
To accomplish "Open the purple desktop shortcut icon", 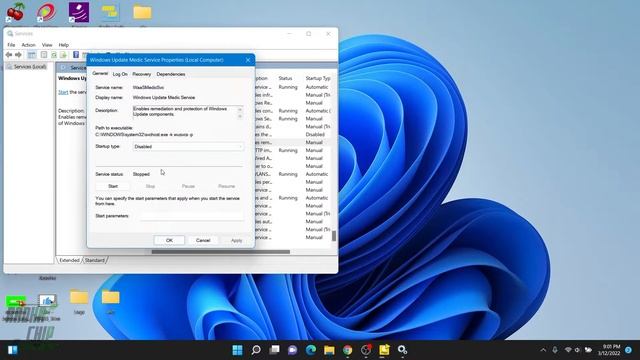I will (79, 12).
